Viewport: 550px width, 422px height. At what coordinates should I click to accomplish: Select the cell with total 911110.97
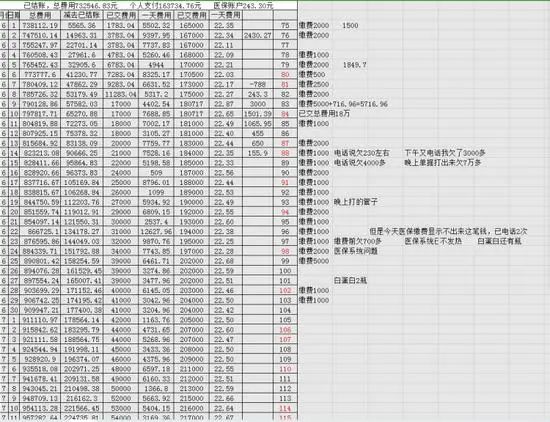(40, 320)
